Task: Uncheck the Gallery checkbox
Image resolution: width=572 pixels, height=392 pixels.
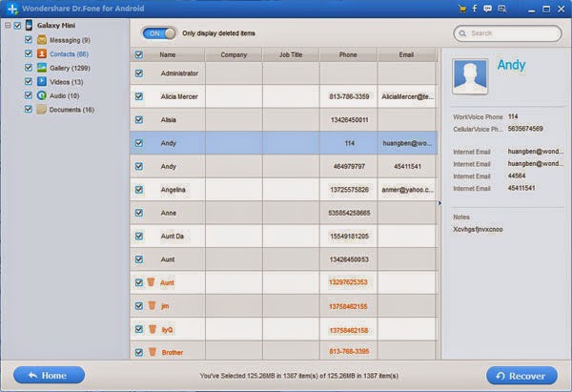Action: tap(29, 68)
